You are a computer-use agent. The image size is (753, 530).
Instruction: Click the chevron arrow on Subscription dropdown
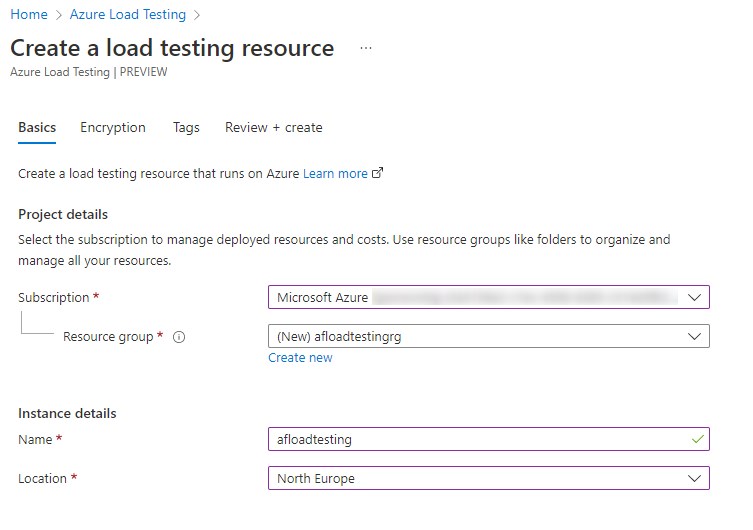(695, 297)
